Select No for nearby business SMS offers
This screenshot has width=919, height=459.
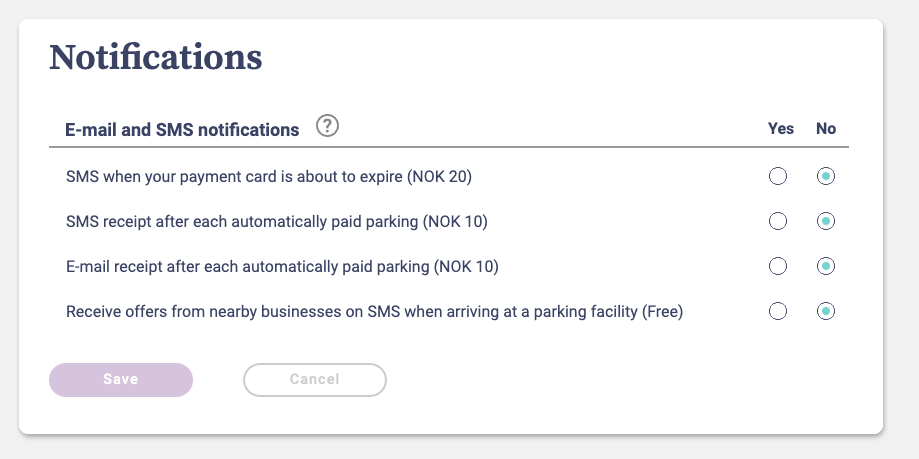pos(826,312)
